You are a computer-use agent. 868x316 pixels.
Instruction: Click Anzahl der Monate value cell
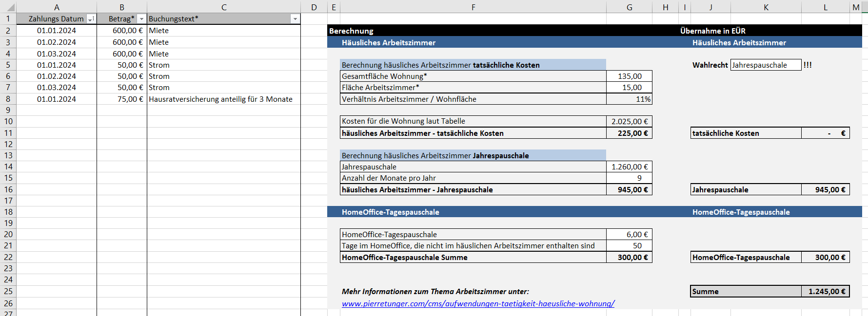629,178
